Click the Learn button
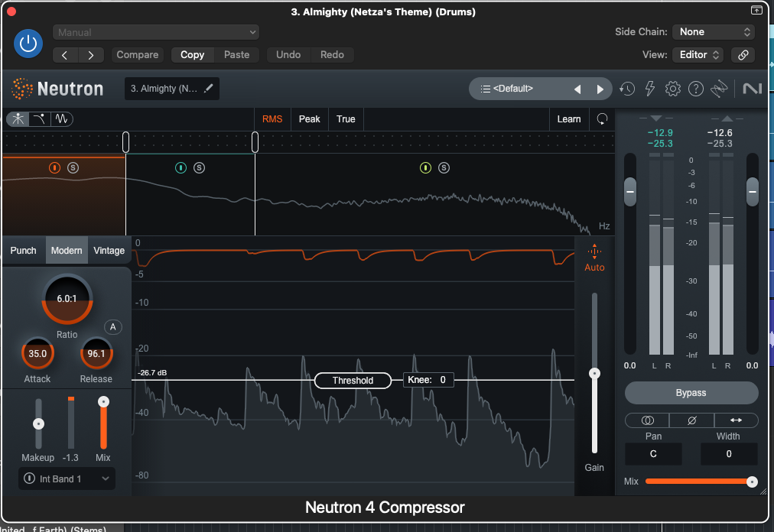Viewport: 774px width, 532px height. click(x=569, y=119)
